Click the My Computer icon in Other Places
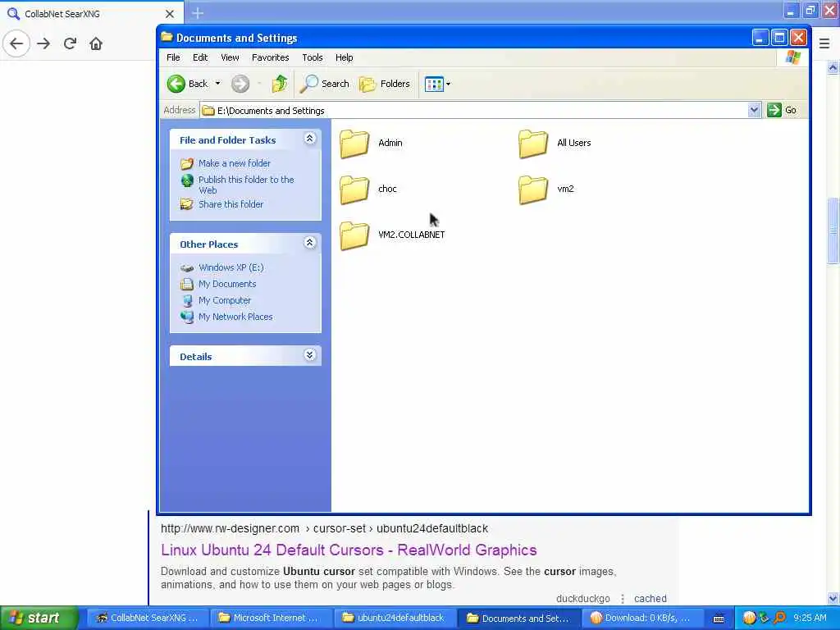840x630 pixels. pos(187,300)
